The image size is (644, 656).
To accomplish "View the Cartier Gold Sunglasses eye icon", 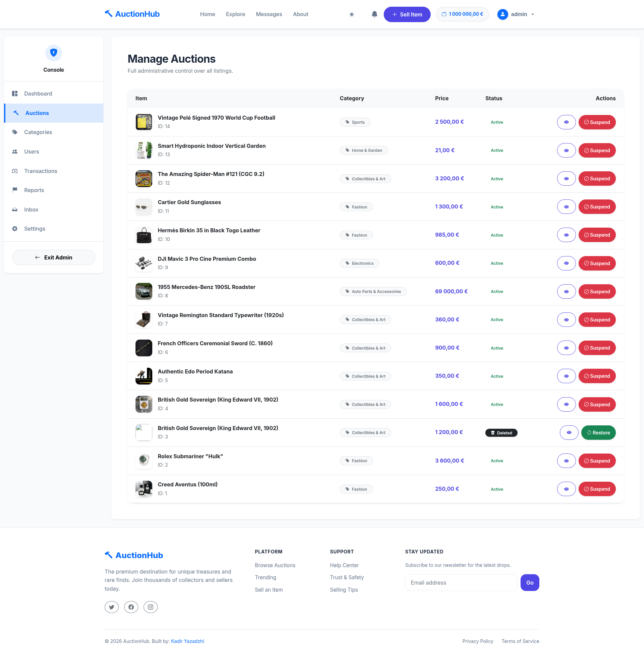I will pos(566,206).
